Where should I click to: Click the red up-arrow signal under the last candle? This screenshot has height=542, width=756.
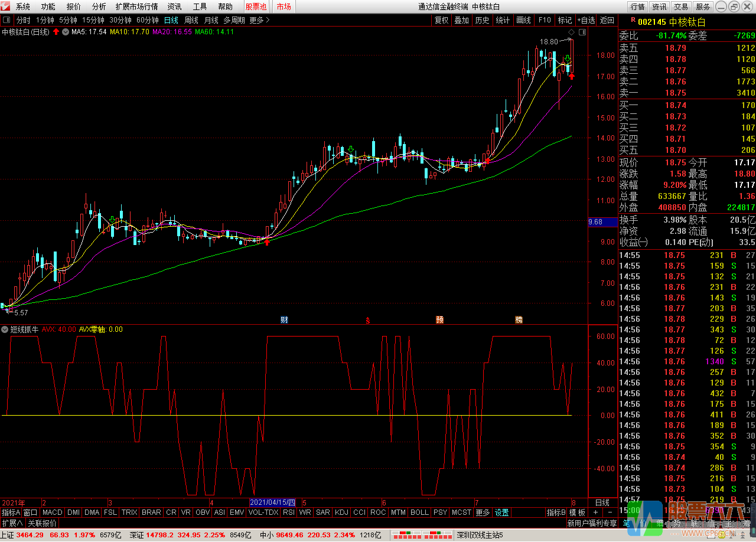572,76
